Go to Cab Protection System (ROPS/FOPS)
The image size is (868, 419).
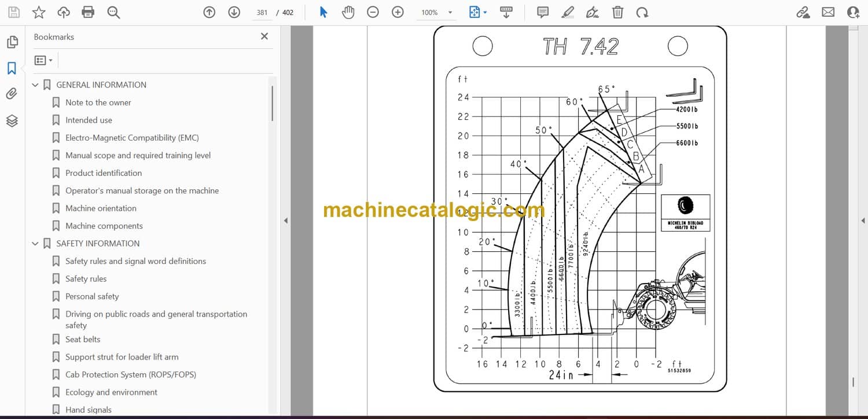(131, 374)
